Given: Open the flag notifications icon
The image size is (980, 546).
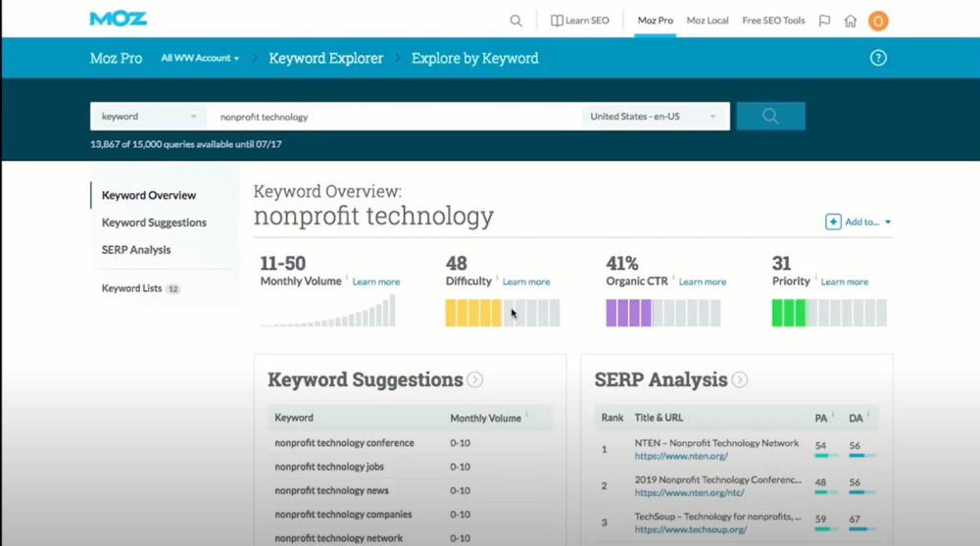Looking at the screenshot, I should 824,21.
